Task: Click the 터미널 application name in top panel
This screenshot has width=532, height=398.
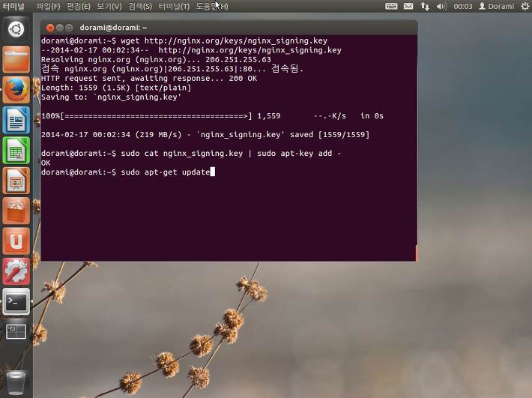Action: point(13,6)
